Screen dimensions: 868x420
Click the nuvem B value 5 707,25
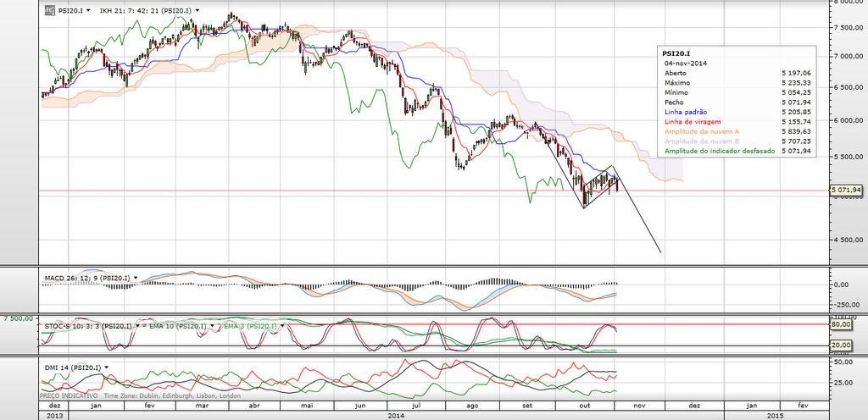pos(796,141)
